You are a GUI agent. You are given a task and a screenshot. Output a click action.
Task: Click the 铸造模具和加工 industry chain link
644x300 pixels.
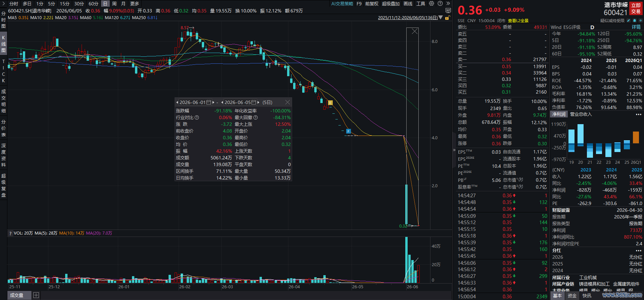click(x=594, y=284)
